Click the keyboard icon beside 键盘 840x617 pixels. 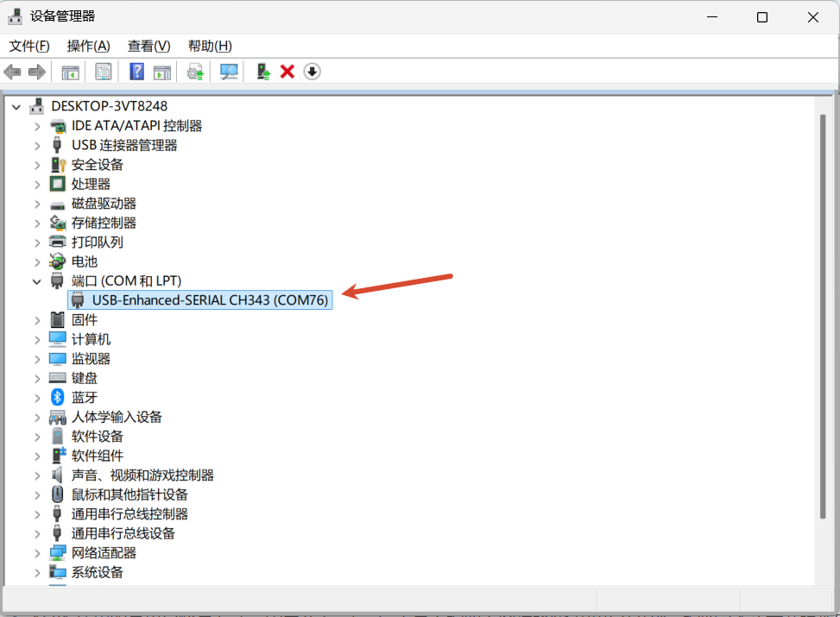coord(57,378)
